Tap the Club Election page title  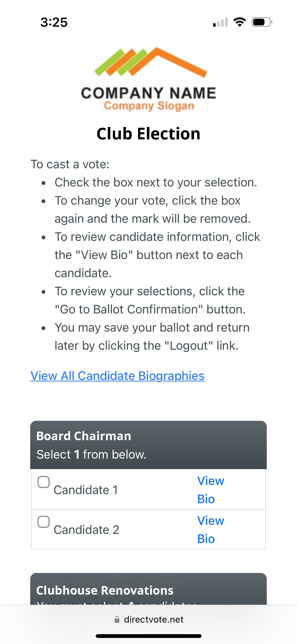click(148, 134)
